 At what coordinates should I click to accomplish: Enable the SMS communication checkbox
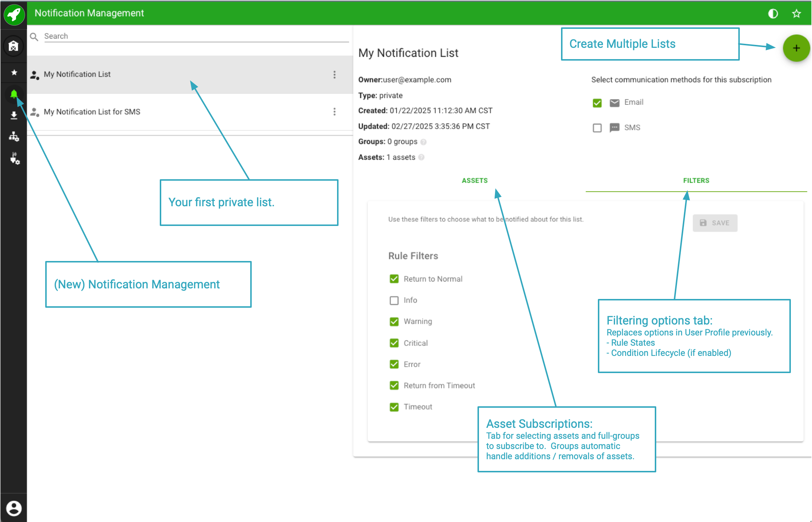(x=597, y=128)
